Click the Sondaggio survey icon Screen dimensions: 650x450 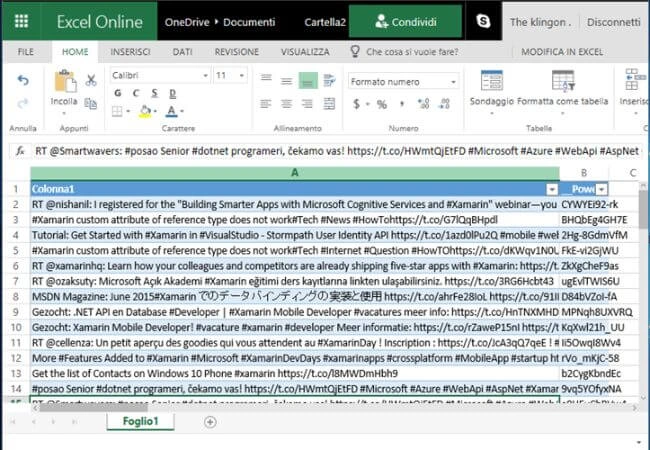tap(492, 80)
